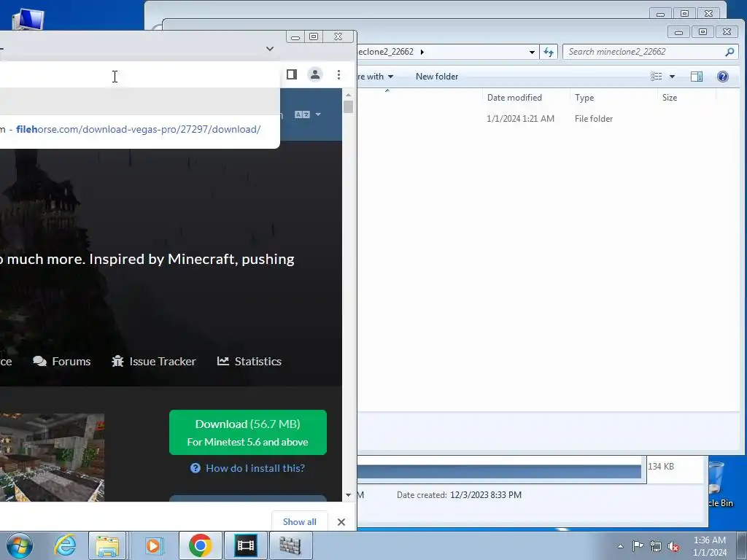Click the 'File folder' type cell
The height and width of the screenshot is (560, 747).
tap(594, 119)
